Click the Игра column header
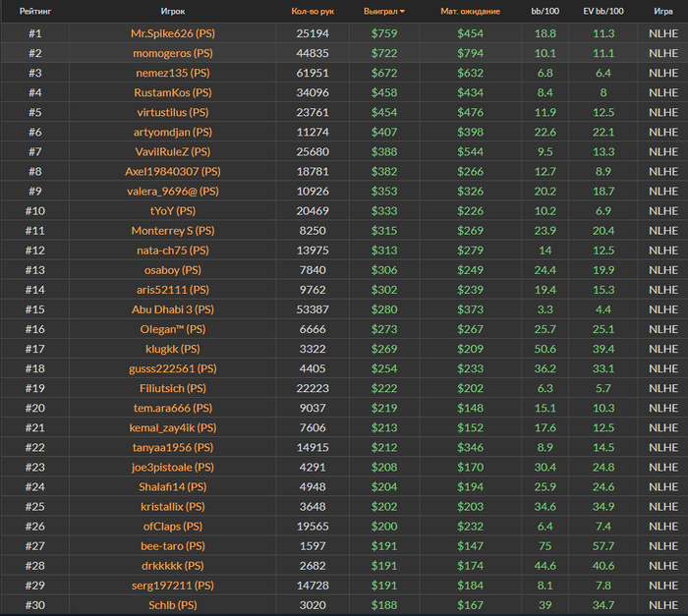This screenshot has width=688, height=616. point(662,12)
